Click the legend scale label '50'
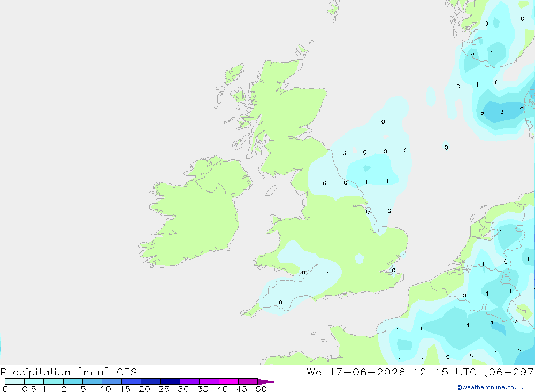The width and height of the screenshot is (535, 392). [261, 389]
